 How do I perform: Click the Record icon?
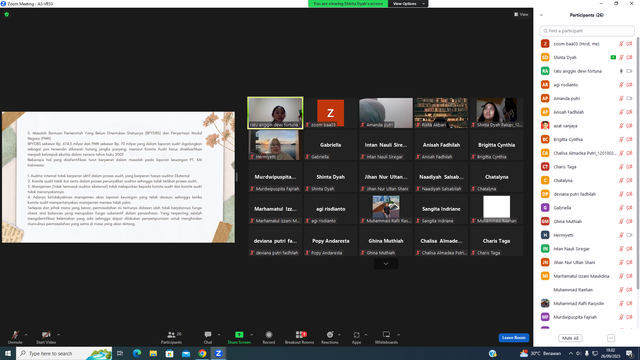tap(269, 335)
